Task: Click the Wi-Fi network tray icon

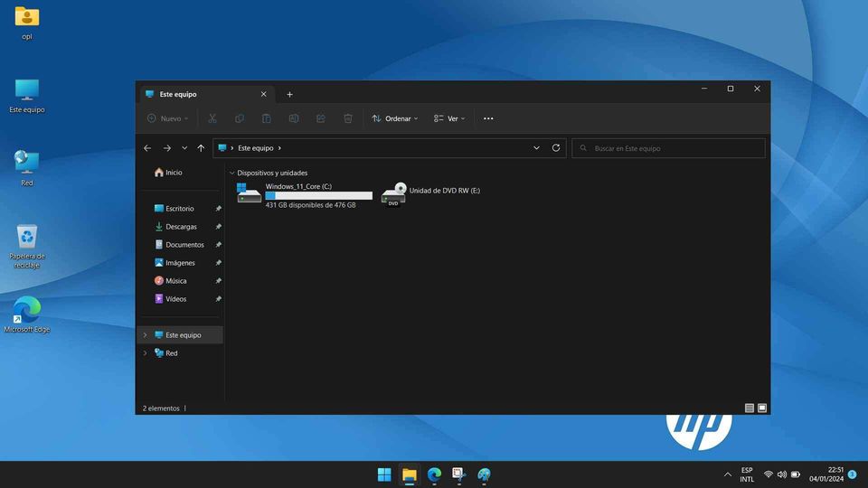Action: coord(769,474)
